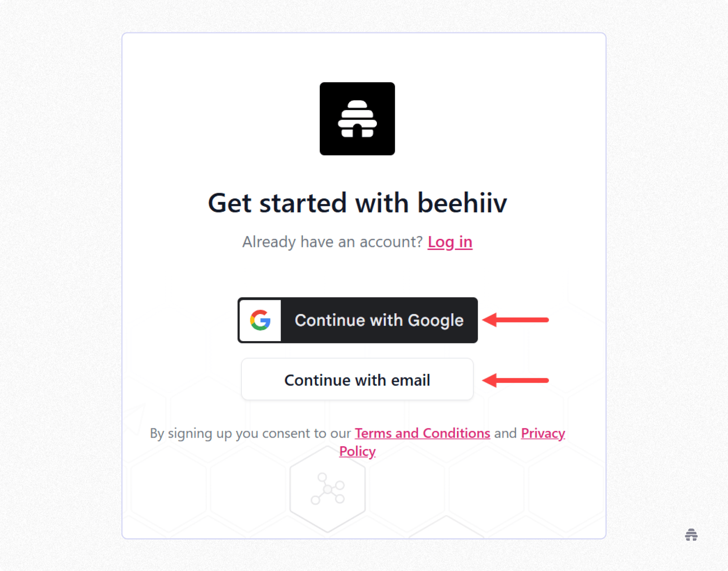Click the 'Continue with Google' label text
Image resolution: width=728 pixels, height=571 pixels.
(379, 320)
